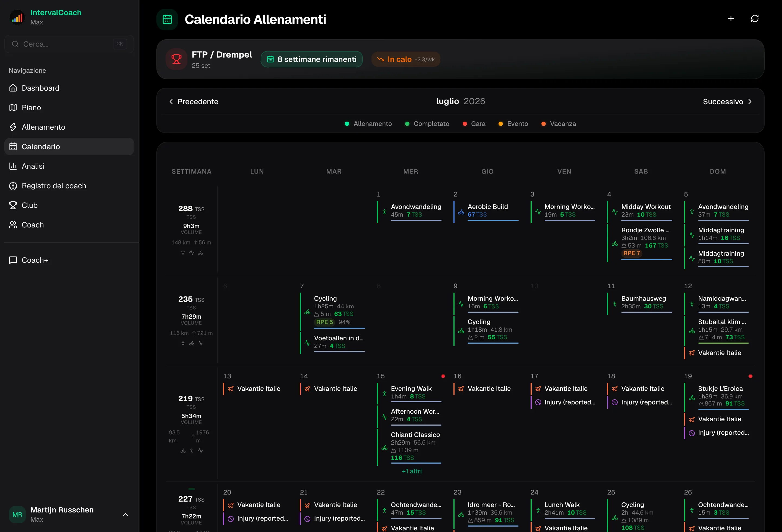The width and height of the screenshot is (782, 532).
Task: Open Analisi section
Action: click(x=69, y=166)
